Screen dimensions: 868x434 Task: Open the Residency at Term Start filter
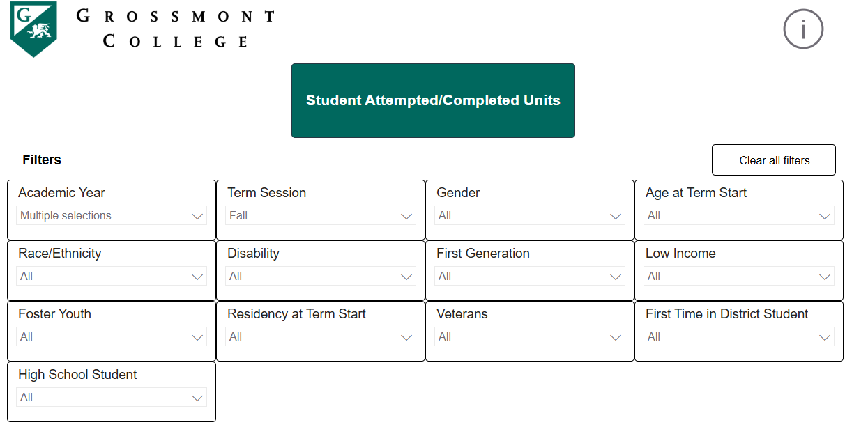point(319,336)
